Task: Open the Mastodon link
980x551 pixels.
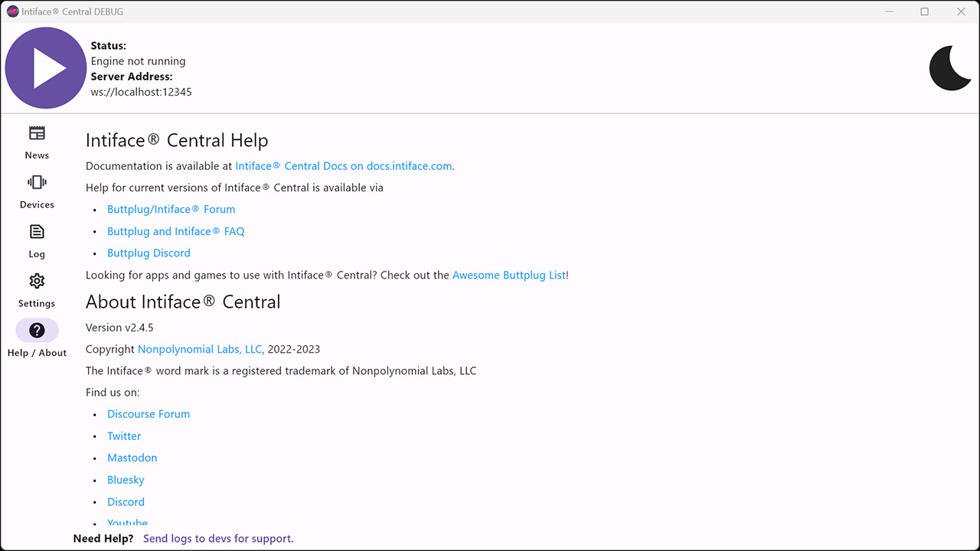Action: point(132,458)
